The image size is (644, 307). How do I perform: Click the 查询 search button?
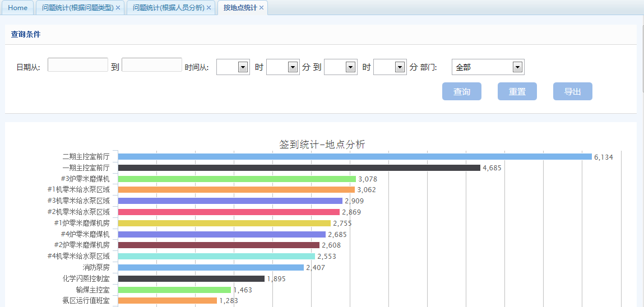point(461,91)
